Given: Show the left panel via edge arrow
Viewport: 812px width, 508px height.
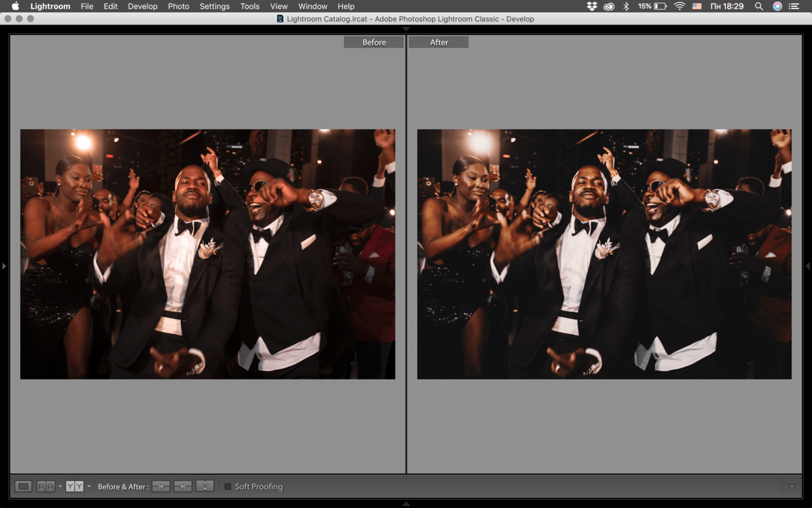Looking at the screenshot, I should 4,266.
